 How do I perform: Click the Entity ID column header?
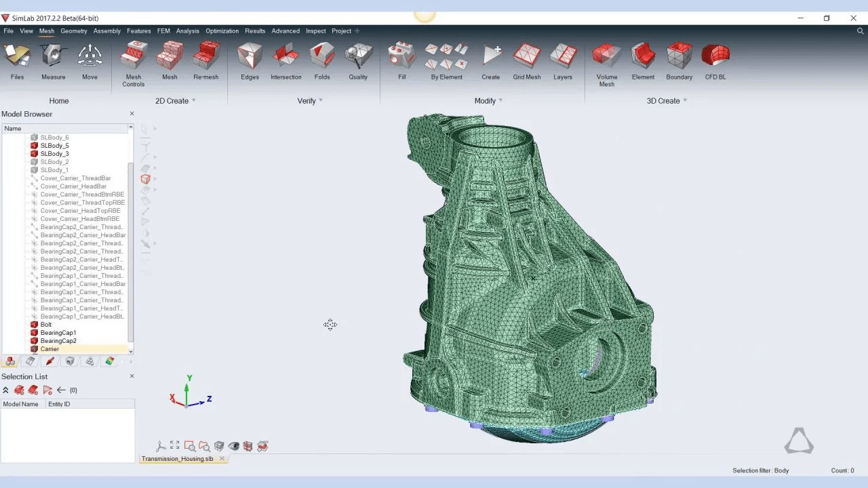[x=59, y=404]
